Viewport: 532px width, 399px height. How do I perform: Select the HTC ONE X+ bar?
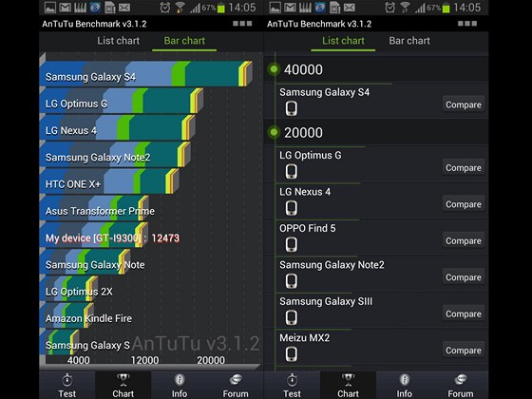coord(109,180)
